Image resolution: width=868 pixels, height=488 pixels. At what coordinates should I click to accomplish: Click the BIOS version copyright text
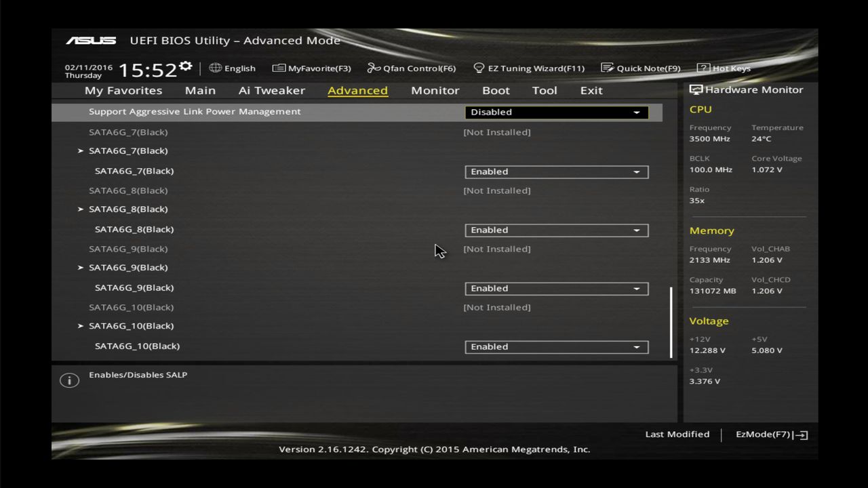point(435,449)
